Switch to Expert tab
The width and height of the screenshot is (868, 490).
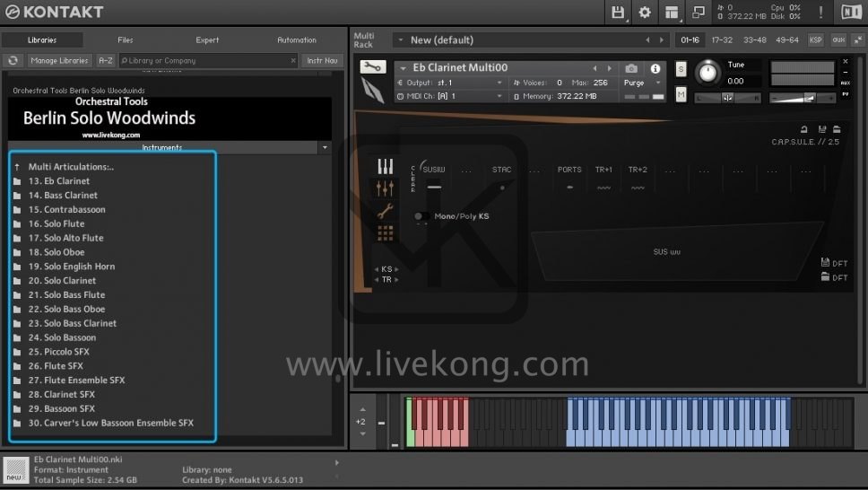tap(207, 39)
